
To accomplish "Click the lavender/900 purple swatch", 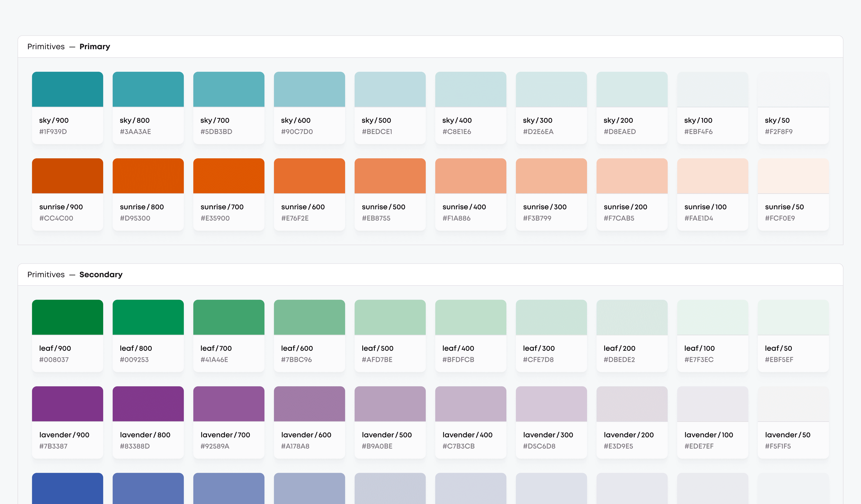I will coord(67,404).
